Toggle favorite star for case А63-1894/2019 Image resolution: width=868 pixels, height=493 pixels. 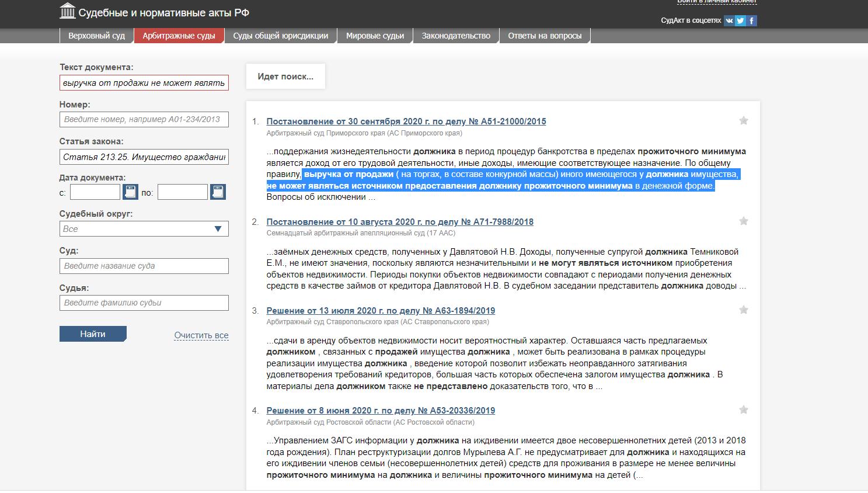coord(743,310)
